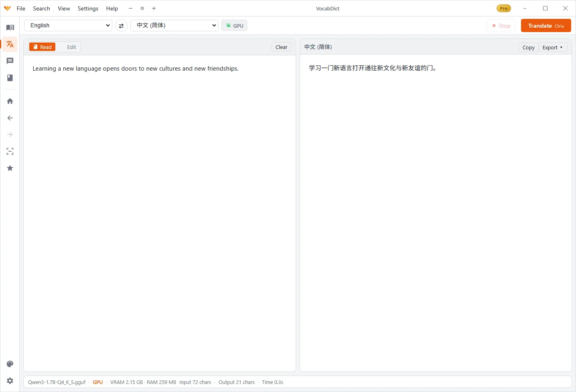576x392 pixels.
Task: Swap source and target languages
Action: pyautogui.click(x=121, y=26)
